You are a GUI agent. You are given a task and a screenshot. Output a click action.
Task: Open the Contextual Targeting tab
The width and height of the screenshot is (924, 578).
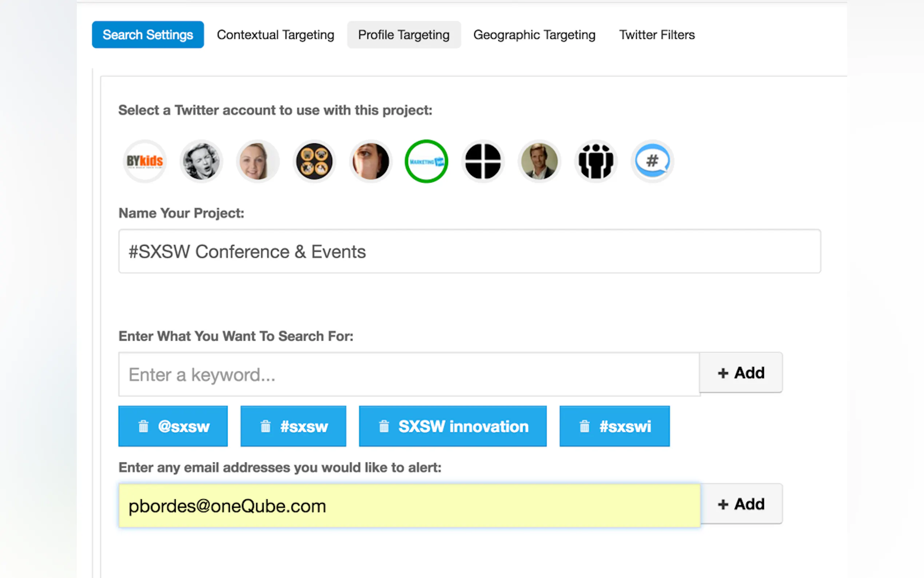pyautogui.click(x=275, y=35)
